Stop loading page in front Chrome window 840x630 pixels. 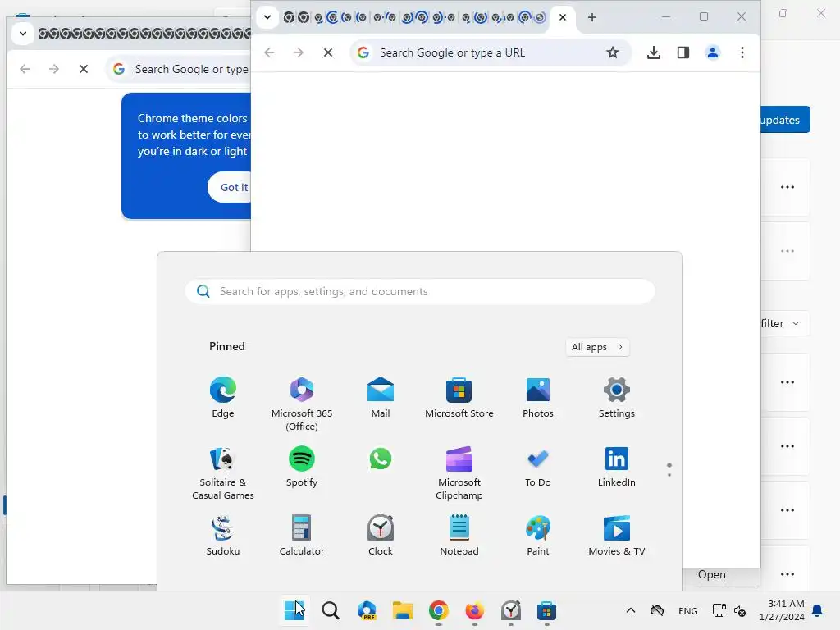(328, 52)
